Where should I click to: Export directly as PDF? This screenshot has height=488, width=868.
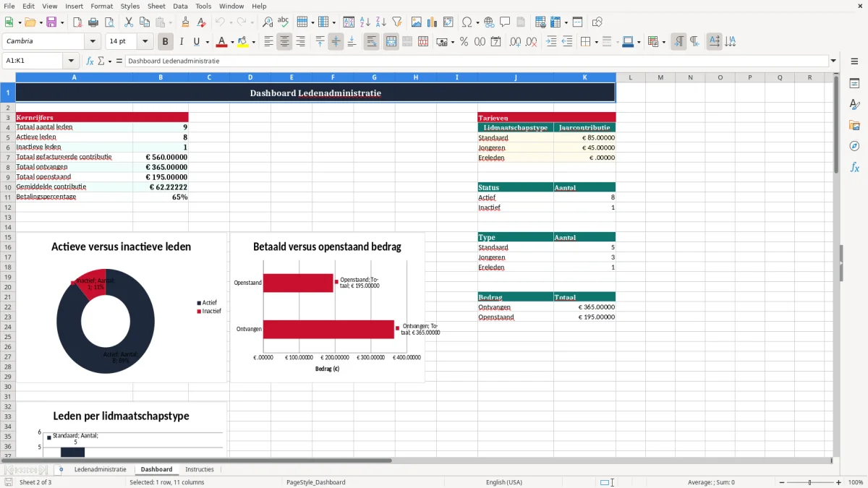[x=77, y=22]
